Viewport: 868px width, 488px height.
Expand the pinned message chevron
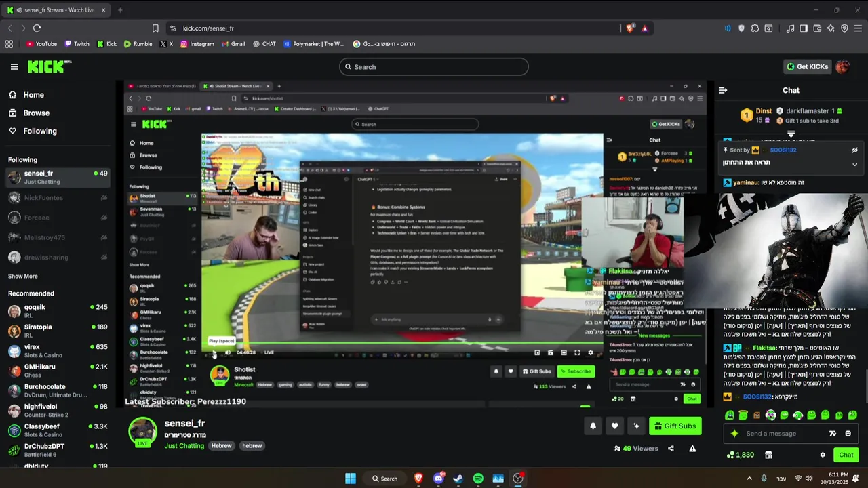pyautogui.click(x=854, y=164)
